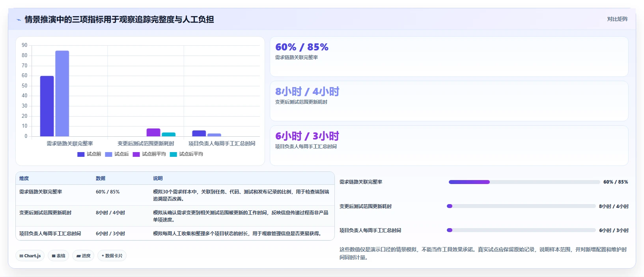Toggle the 试点前 legend swatch
This screenshot has width=644, height=277.
[81, 154]
